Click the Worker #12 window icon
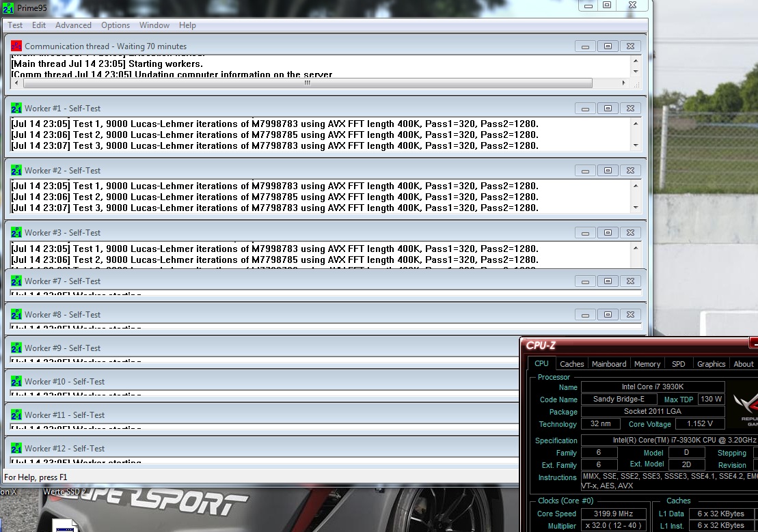Screen dimensions: 758x532 [16, 448]
